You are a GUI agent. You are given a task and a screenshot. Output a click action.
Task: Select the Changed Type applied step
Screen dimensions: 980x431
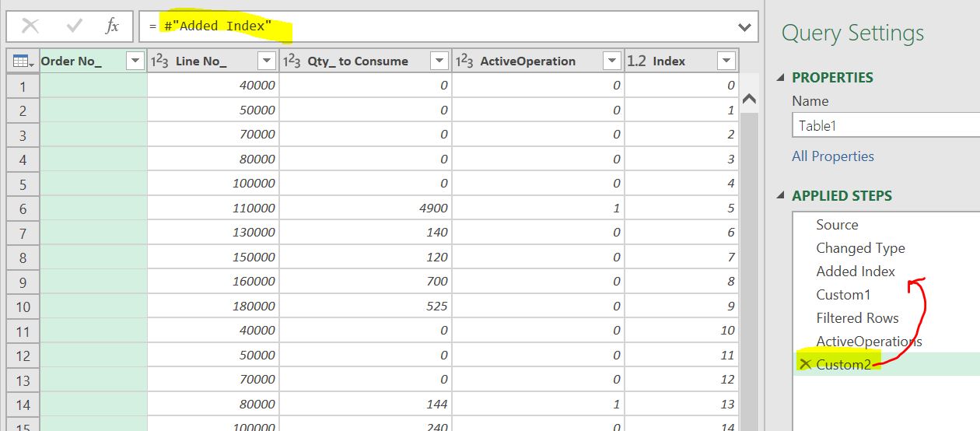[x=860, y=248]
